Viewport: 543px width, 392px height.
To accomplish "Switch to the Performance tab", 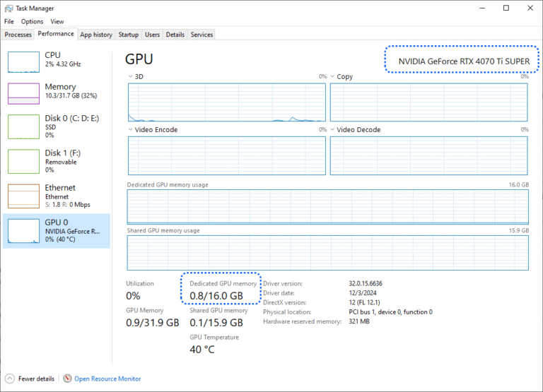I will click(56, 34).
